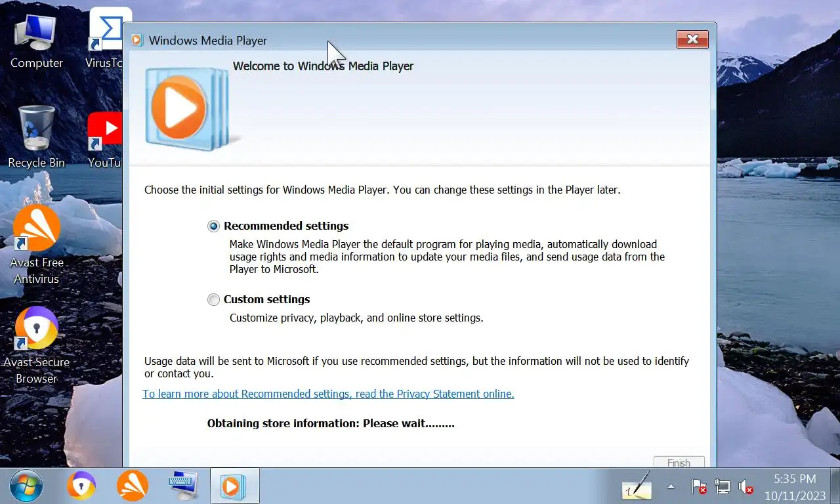Click the 'Usage data will be sent' notice
This screenshot has width=840, height=504.
pos(417,367)
